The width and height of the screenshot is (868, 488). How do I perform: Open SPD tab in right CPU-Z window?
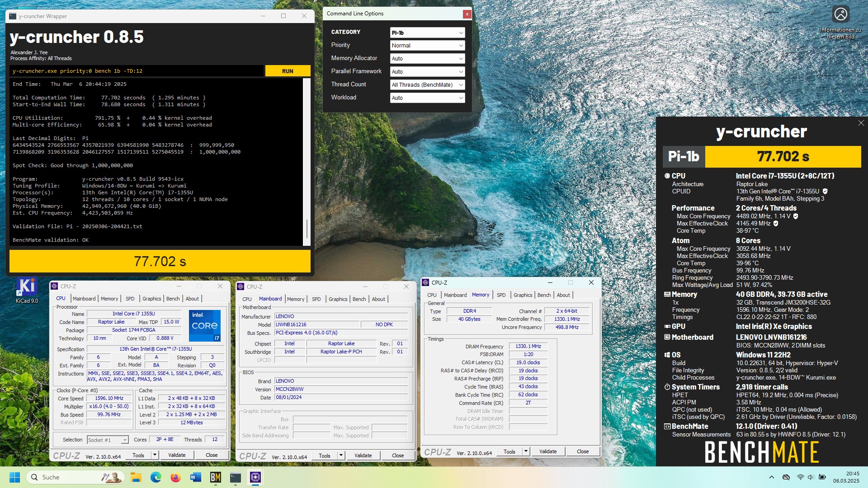coord(501,295)
